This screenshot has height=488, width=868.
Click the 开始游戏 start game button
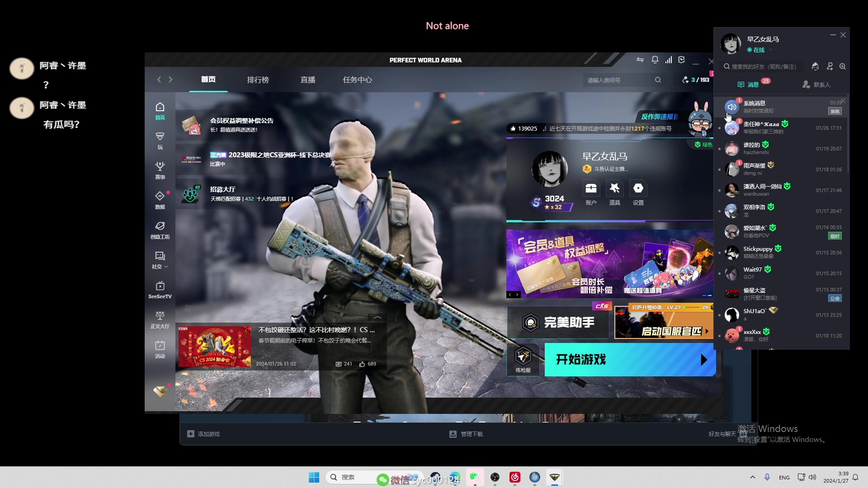[x=630, y=360]
